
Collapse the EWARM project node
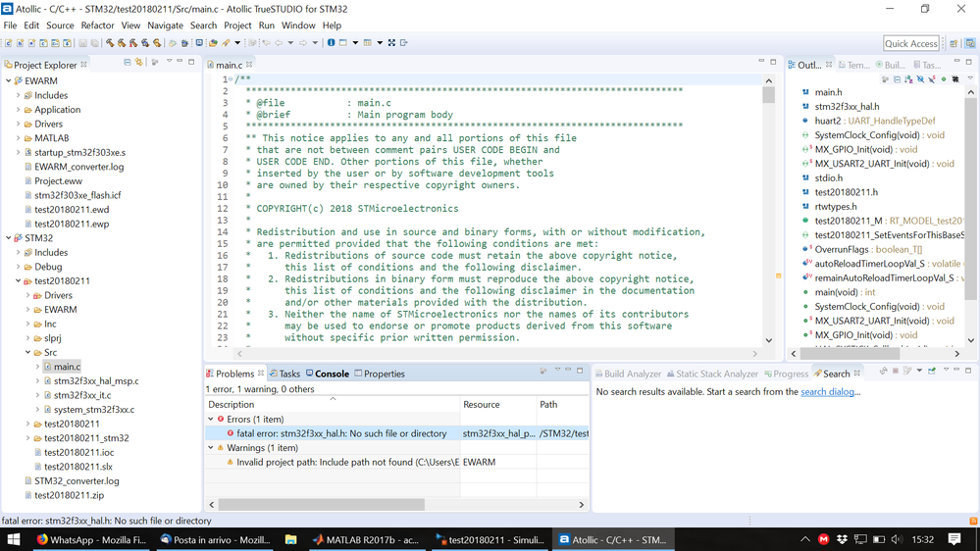point(9,80)
